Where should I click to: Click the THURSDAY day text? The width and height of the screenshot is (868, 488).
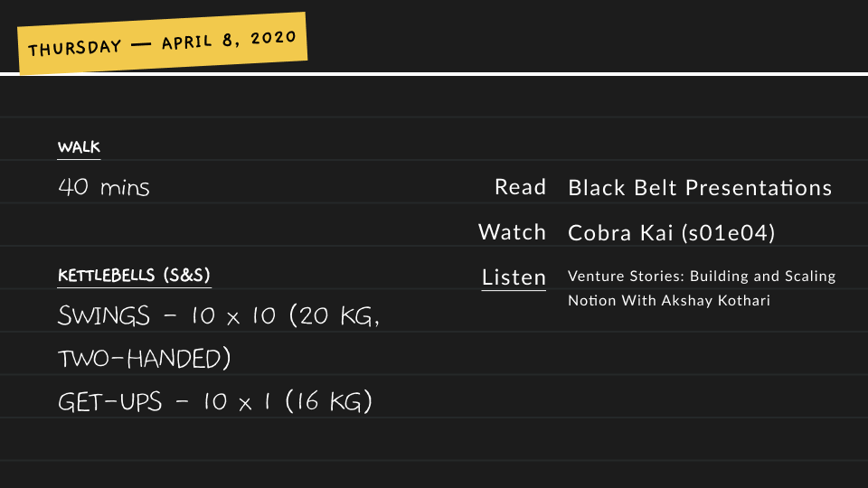[x=75, y=48]
